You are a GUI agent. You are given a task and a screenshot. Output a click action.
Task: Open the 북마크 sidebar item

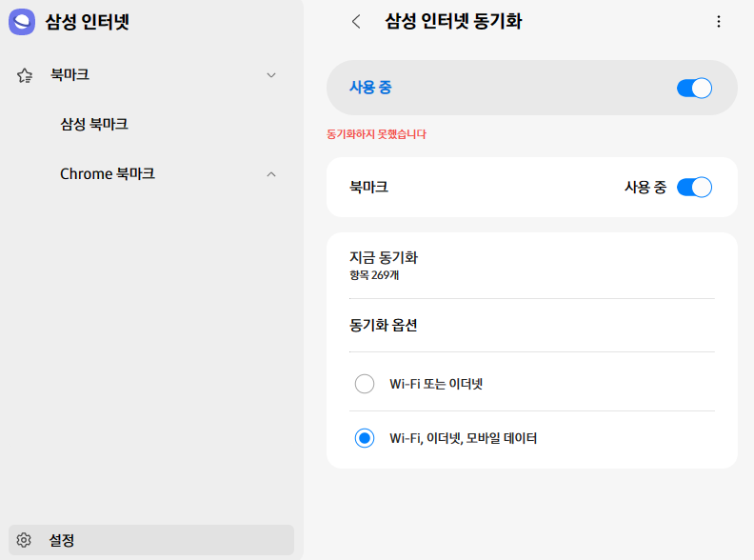click(x=69, y=74)
